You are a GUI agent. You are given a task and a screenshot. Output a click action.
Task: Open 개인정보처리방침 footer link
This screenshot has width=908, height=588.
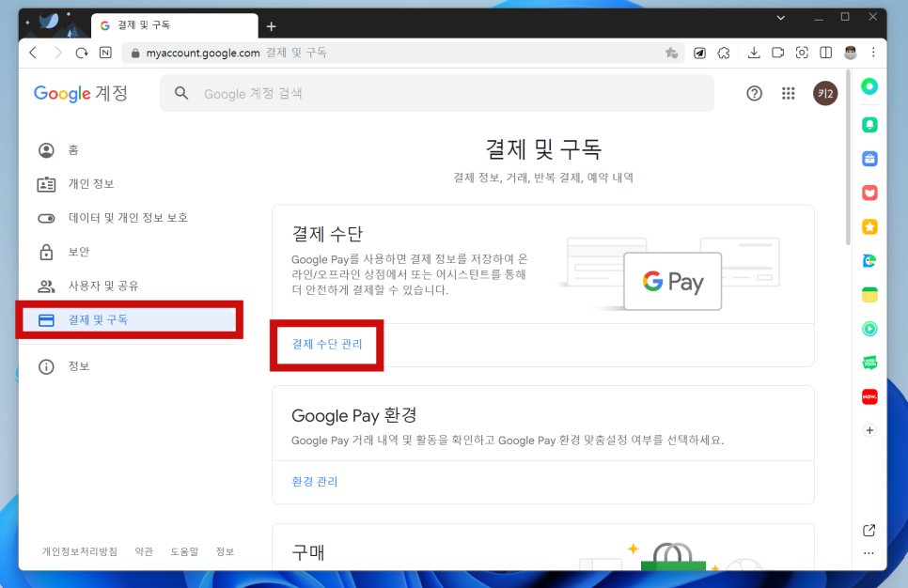(79, 551)
